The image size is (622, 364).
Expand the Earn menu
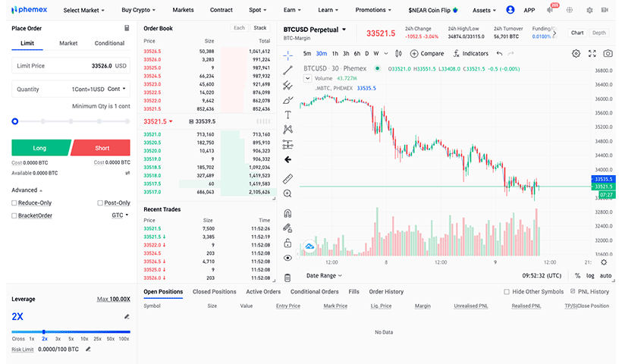point(292,10)
